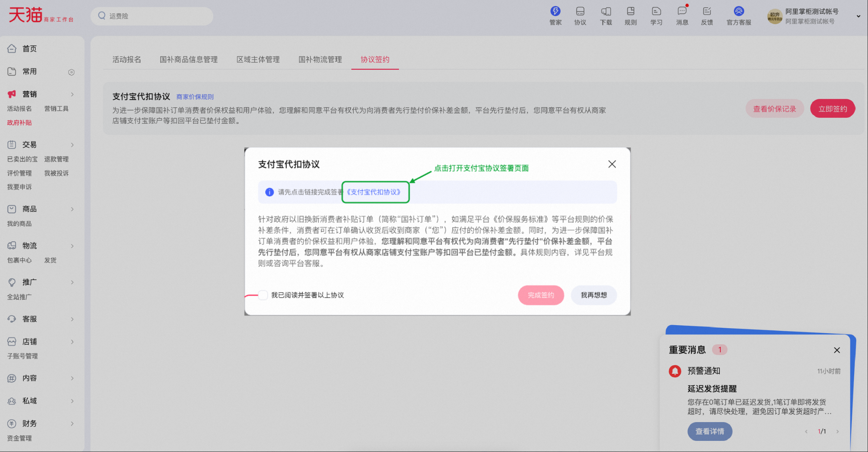The width and height of the screenshot is (868, 452).
Task: Close the 重要消息 notification panel
Action: click(x=837, y=350)
